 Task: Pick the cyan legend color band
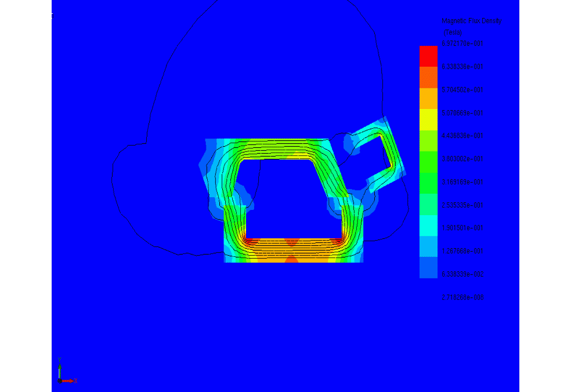click(x=428, y=226)
